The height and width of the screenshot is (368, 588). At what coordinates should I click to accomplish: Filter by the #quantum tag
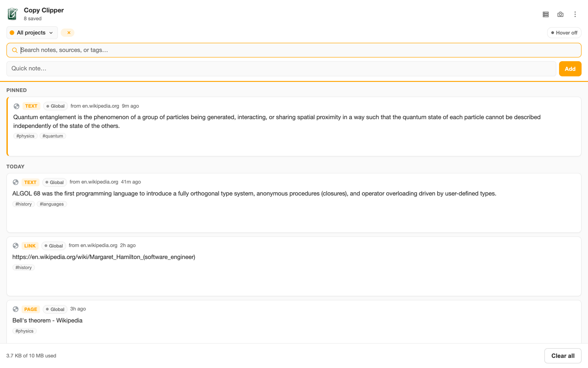53,136
